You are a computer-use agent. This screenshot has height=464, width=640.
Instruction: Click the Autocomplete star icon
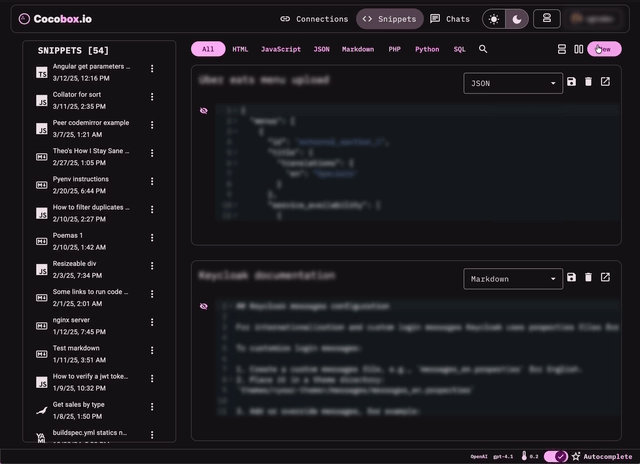(x=576, y=456)
